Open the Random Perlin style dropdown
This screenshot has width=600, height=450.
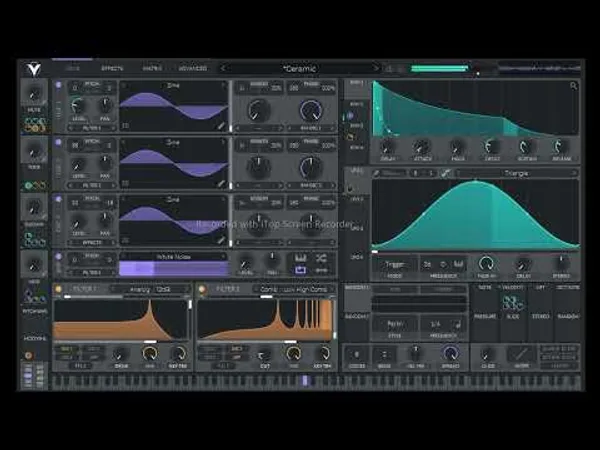tap(395, 324)
